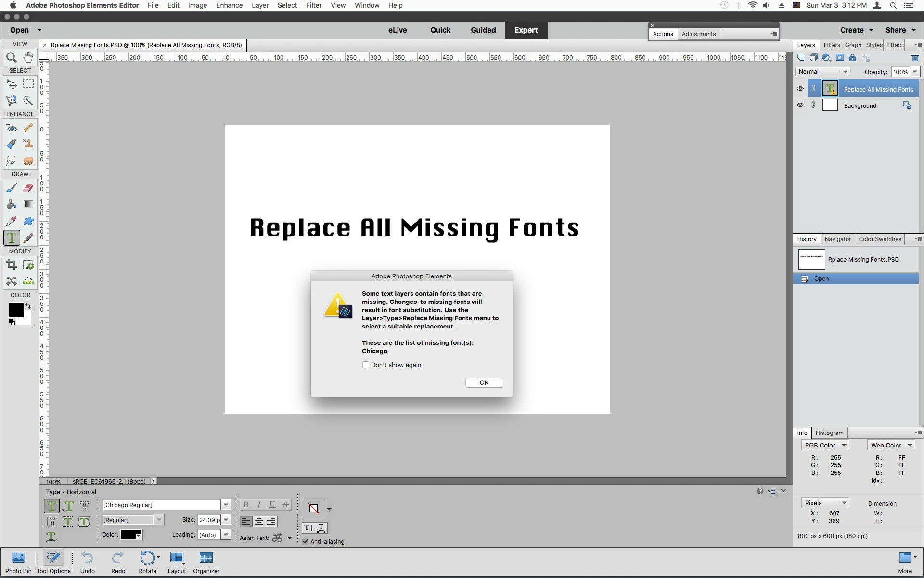
Task: Activate the Paint Bucket tool
Action: click(12, 205)
